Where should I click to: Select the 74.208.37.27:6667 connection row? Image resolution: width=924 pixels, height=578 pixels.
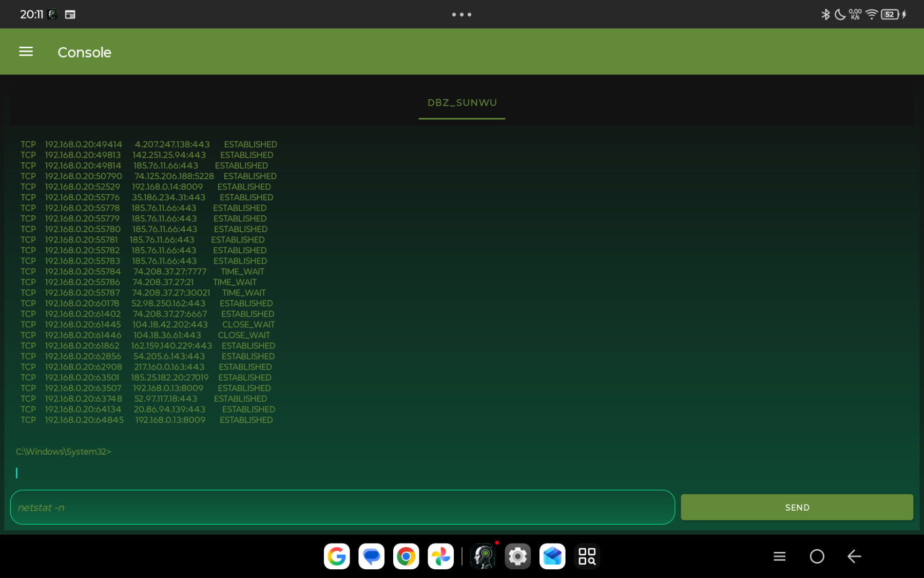[148, 314]
